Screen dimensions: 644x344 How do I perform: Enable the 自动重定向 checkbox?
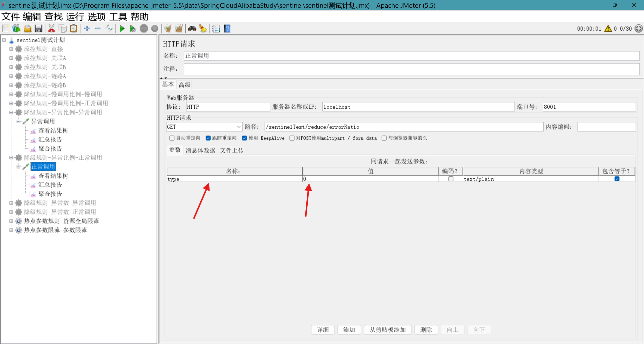click(172, 138)
